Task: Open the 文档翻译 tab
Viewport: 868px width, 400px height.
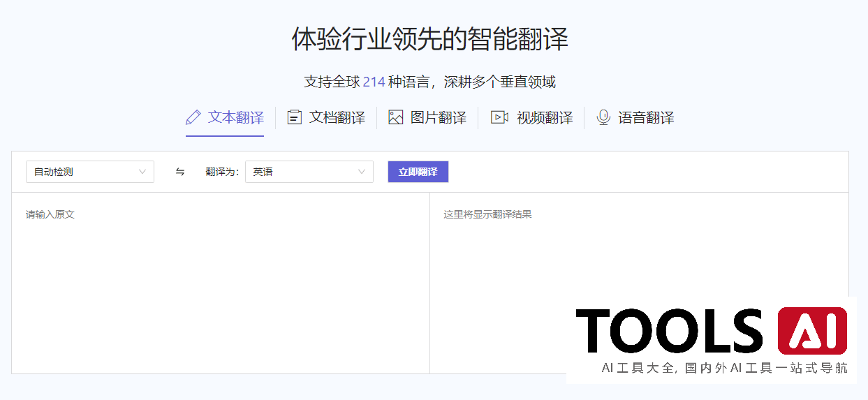Action: tap(326, 117)
